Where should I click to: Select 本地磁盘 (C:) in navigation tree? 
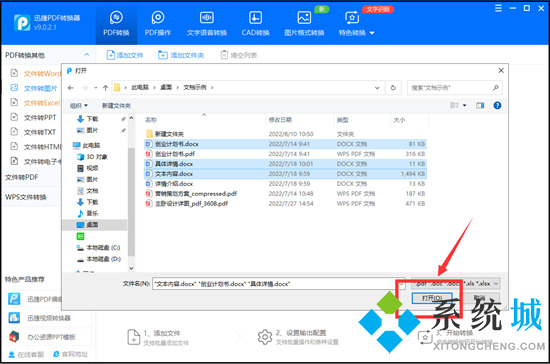(98, 248)
